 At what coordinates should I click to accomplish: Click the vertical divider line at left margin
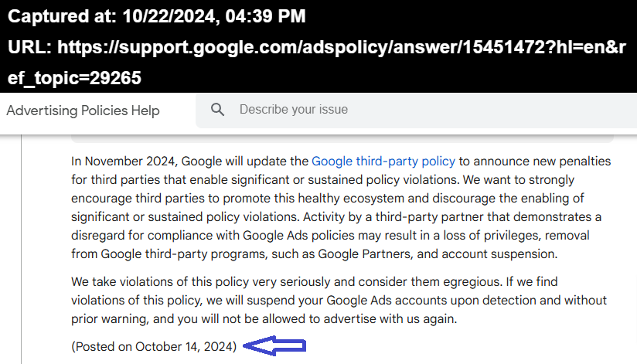point(21,250)
